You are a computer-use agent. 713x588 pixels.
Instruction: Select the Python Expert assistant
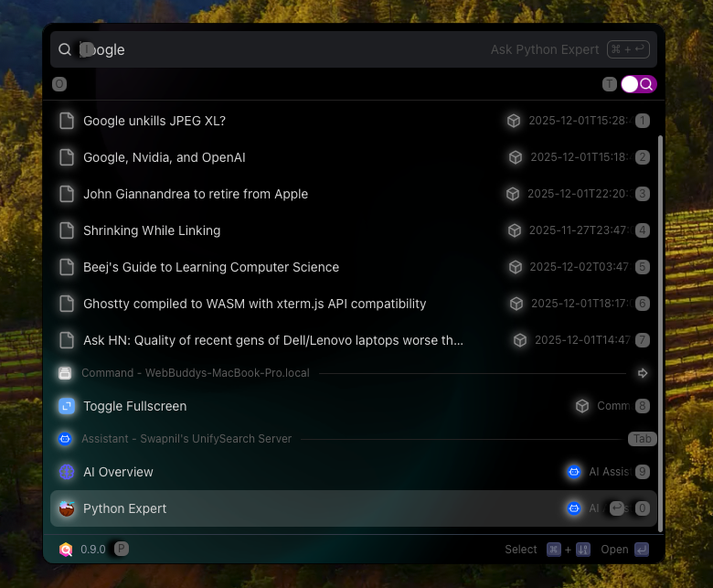tap(354, 508)
